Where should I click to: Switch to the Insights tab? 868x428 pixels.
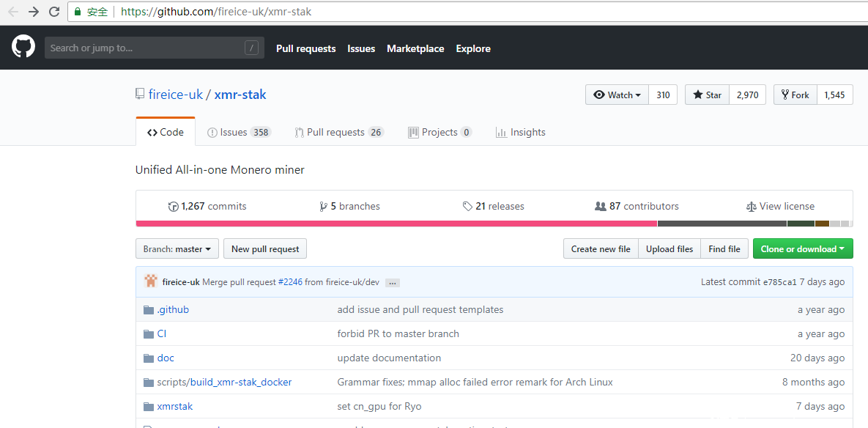point(520,132)
